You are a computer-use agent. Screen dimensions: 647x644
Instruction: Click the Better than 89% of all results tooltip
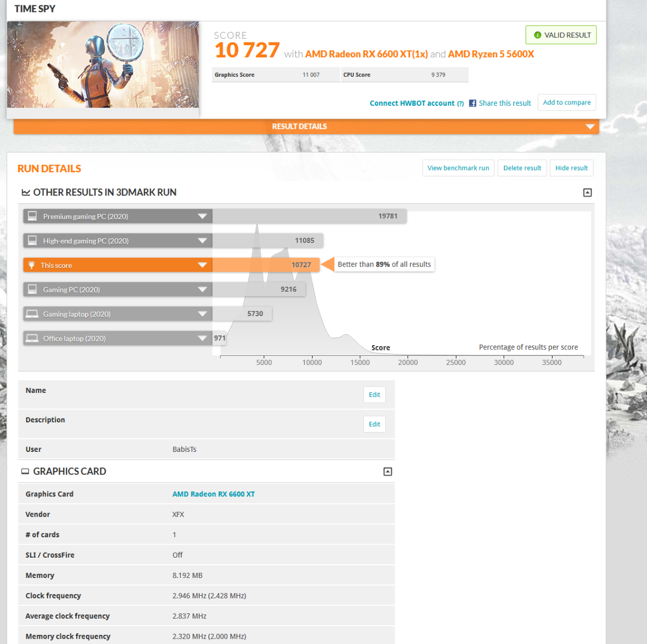384,264
